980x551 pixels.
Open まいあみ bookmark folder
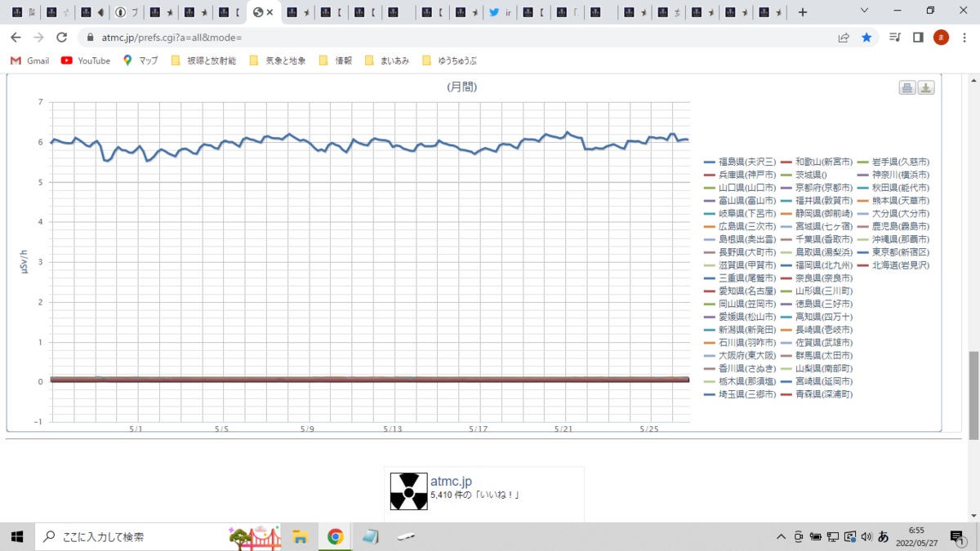pos(388,60)
